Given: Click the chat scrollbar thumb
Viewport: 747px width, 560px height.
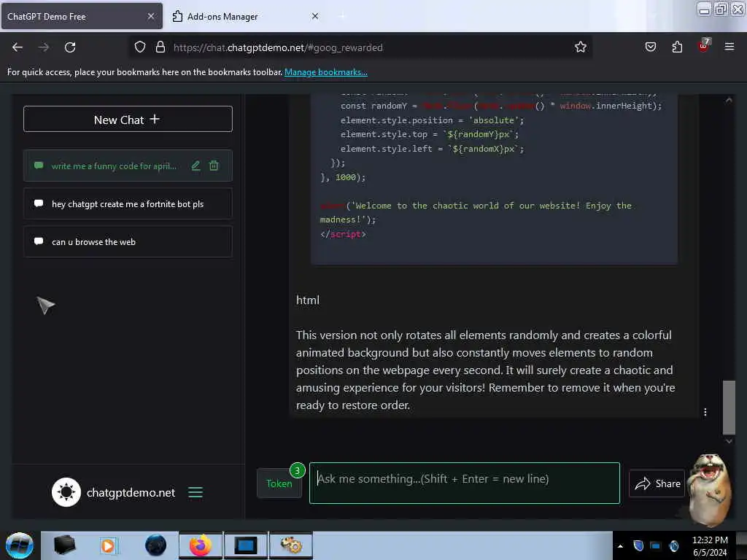Looking at the screenshot, I should point(729,407).
